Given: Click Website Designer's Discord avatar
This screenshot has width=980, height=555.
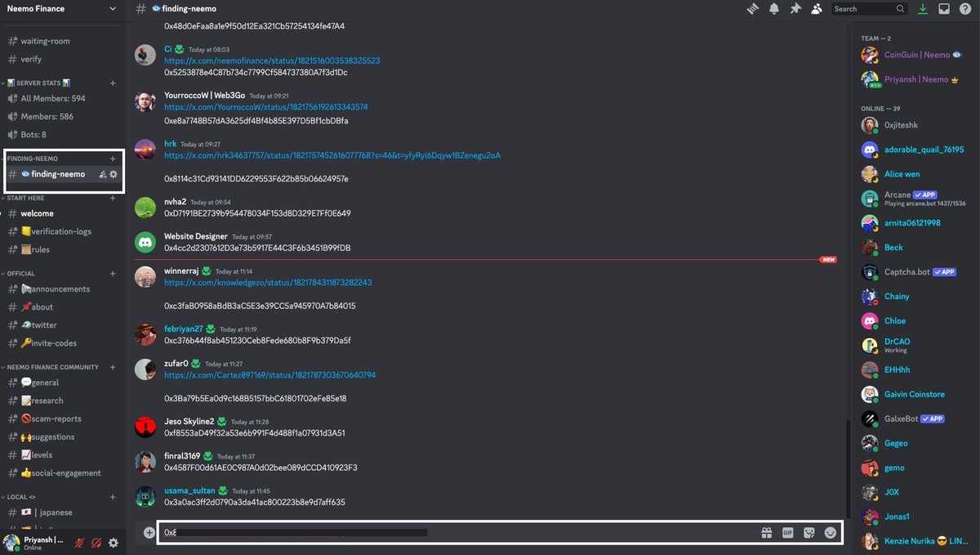Looking at the screenshot, I should pos(145,242).
